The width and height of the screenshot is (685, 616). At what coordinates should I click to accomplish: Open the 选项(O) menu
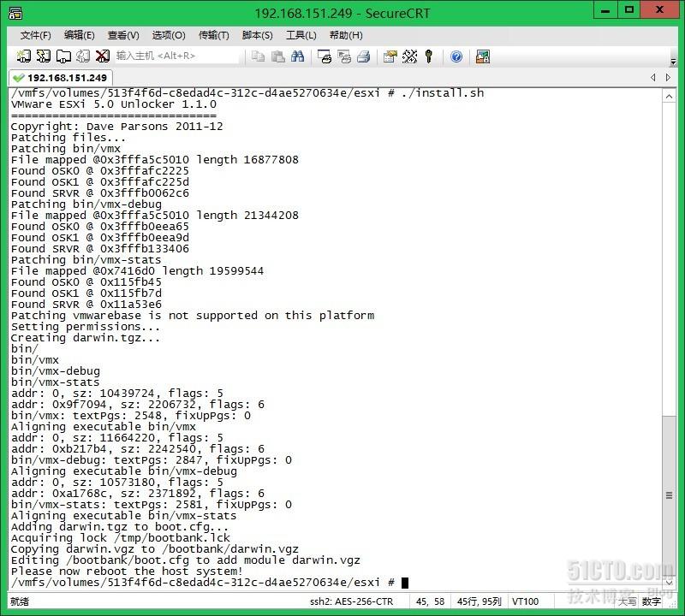click(x=169, y=35)
